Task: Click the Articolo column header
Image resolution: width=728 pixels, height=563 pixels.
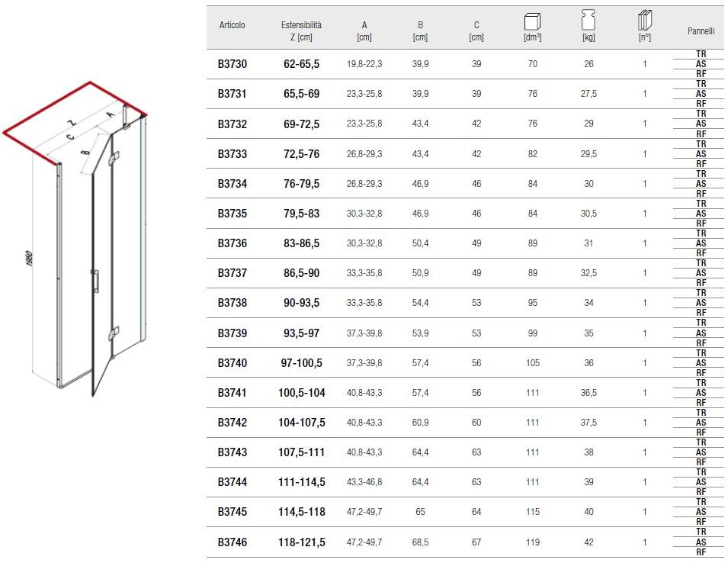Action: point(233,26)
